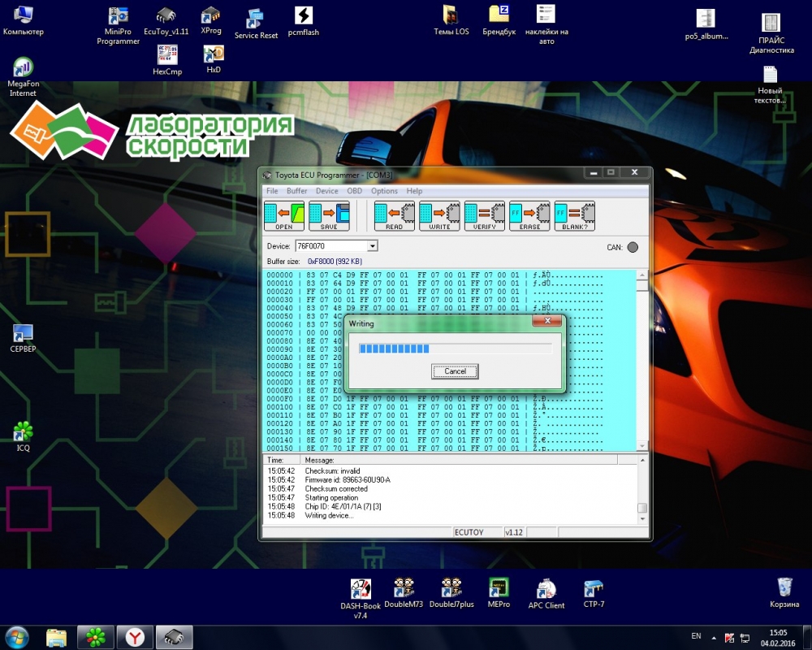Viewport: 812px width, 650px height.
Task: Click the OPEN file toolbar icon
Action: pos(283,215)
